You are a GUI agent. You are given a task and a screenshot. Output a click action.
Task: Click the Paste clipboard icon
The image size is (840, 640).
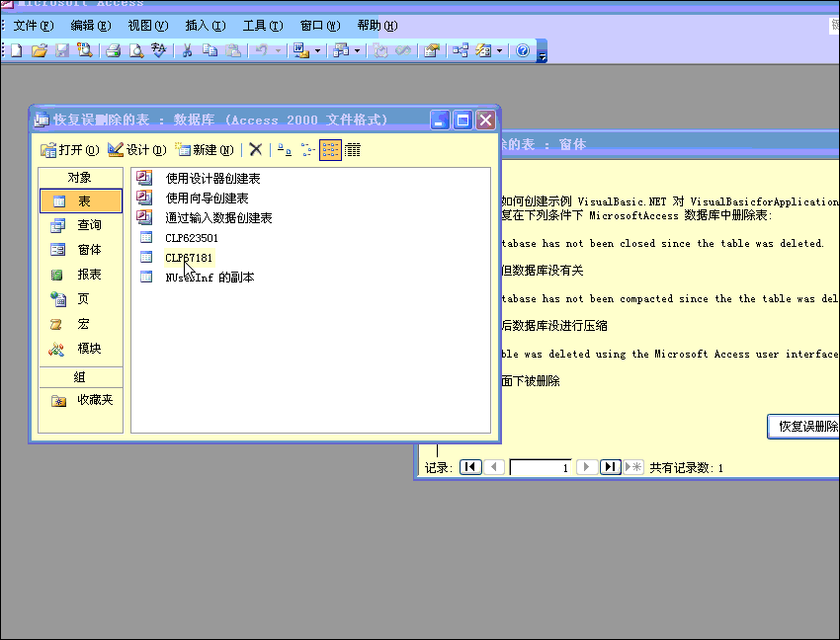tap(232, 51)
